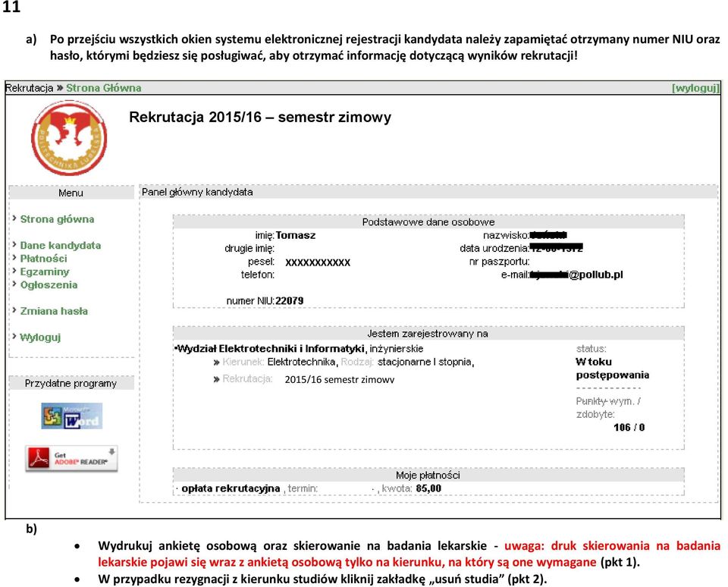This screenshot has height=587, width=728.
Task: Click the NIU number 22079
Action: click(289, 301)
